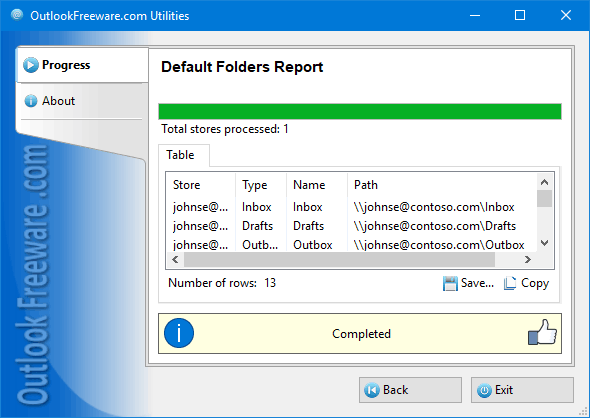This screenshot has width=590, height=418.
Task: Click the green progress bar
Action: click(360, 112)
